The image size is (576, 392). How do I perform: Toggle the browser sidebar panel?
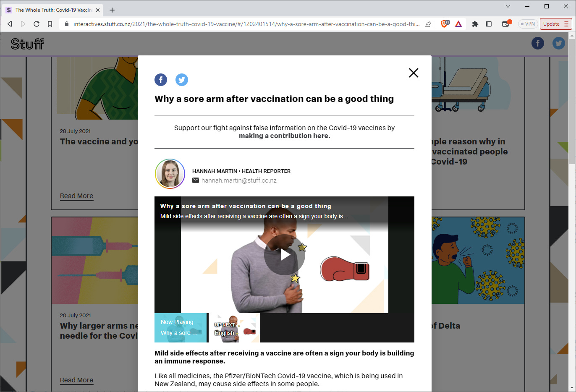tap(489, 24)
